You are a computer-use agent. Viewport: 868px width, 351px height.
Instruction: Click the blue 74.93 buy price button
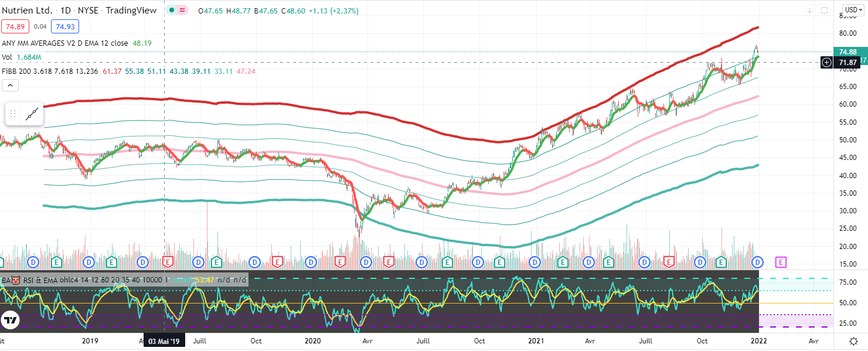click(x=64, y=27)
